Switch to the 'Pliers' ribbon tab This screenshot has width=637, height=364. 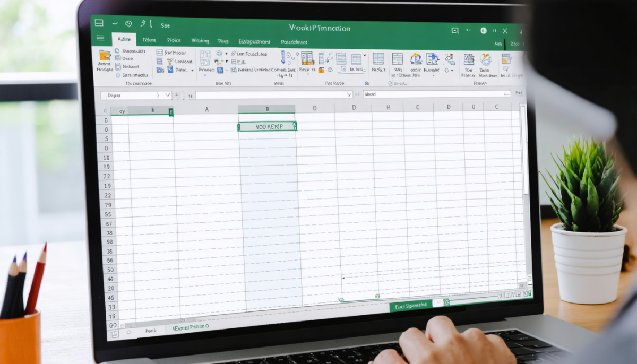[x=149, y=40]
